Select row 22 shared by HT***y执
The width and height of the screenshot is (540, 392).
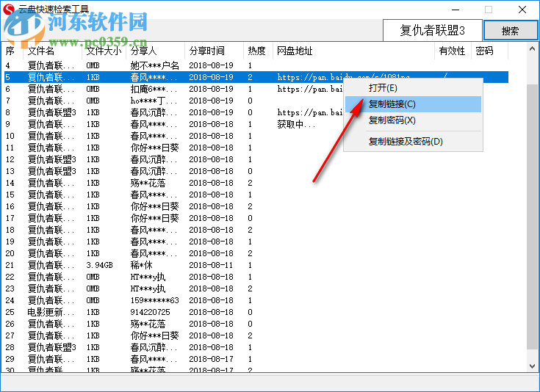(256, 277)
